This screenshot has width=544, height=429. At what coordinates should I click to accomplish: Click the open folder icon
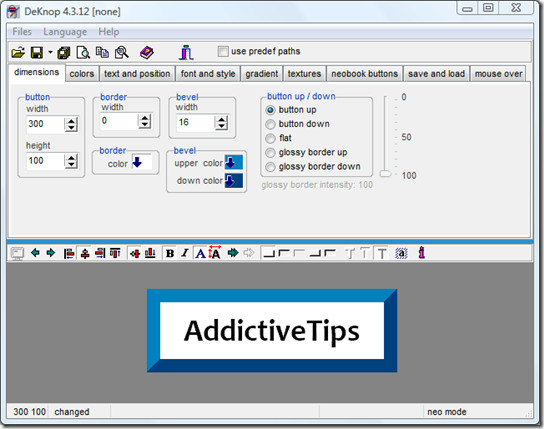point(18,52)
